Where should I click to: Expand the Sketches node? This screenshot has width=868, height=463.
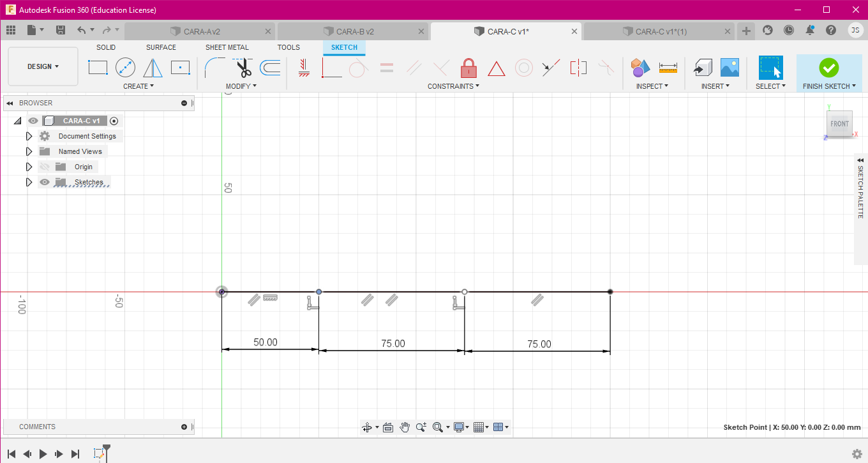click(x=29, y=182)
